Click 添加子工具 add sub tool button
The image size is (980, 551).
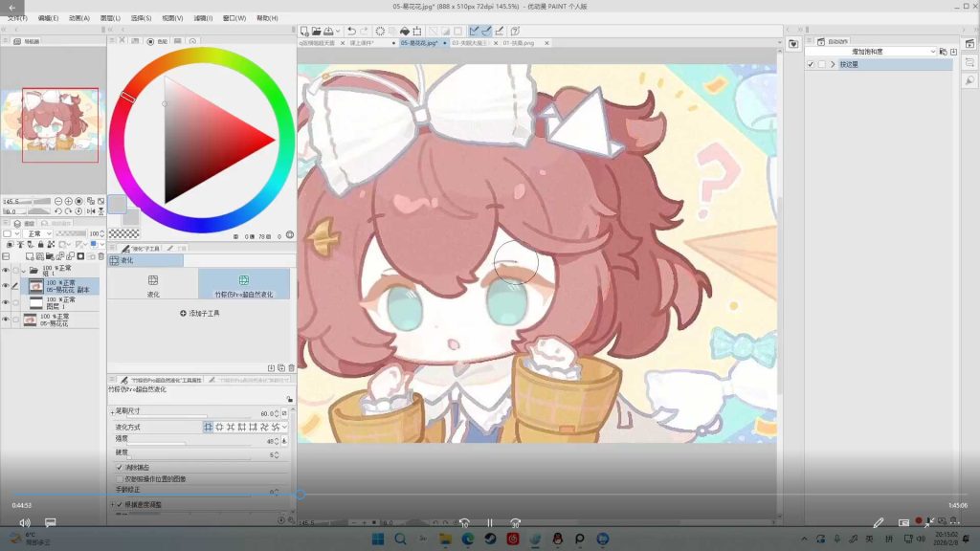[200, 313]
